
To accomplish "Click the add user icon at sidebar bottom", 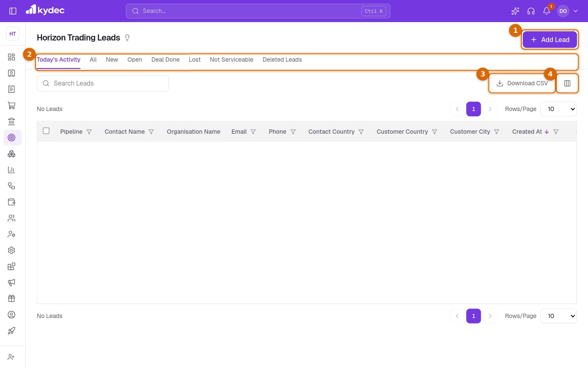I will point(11,357).
